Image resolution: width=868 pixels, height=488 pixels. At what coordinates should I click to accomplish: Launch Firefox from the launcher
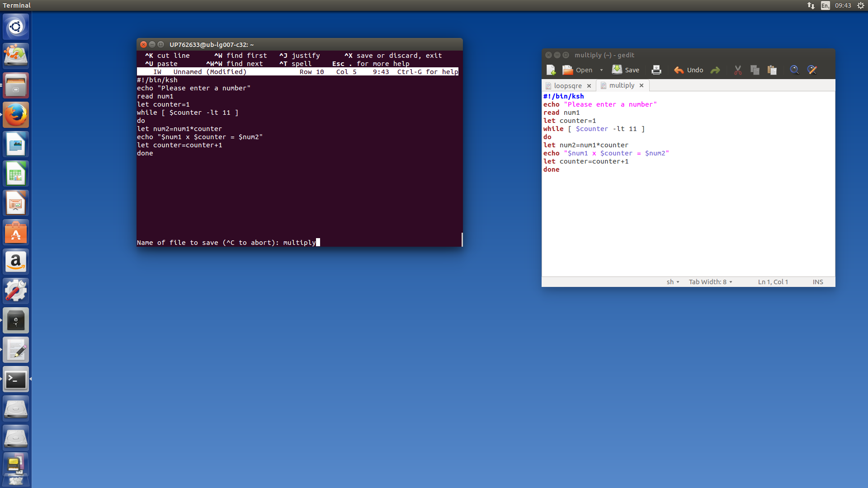16,115
